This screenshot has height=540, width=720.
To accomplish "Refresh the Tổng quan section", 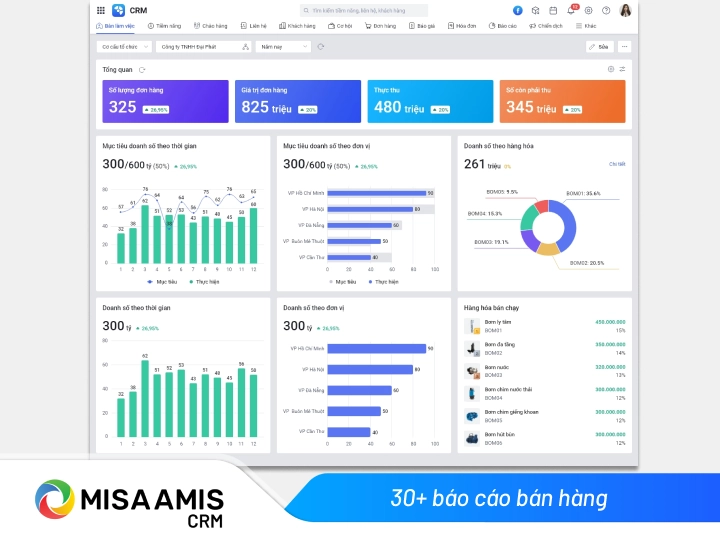I will 142,70.
